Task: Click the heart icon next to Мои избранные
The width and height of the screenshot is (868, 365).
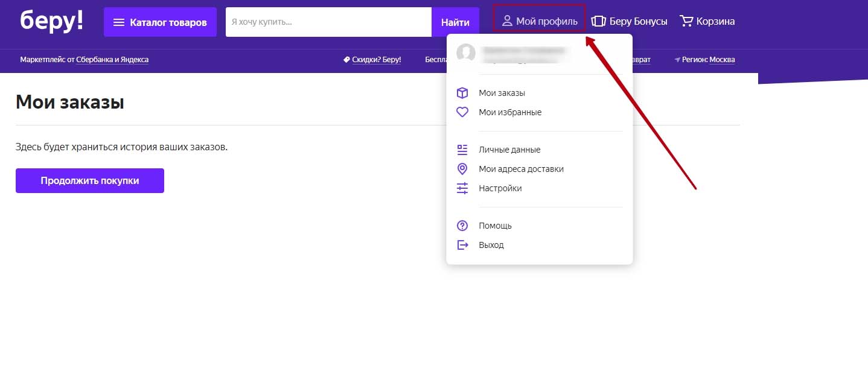Action: click(x=462, y=112)
